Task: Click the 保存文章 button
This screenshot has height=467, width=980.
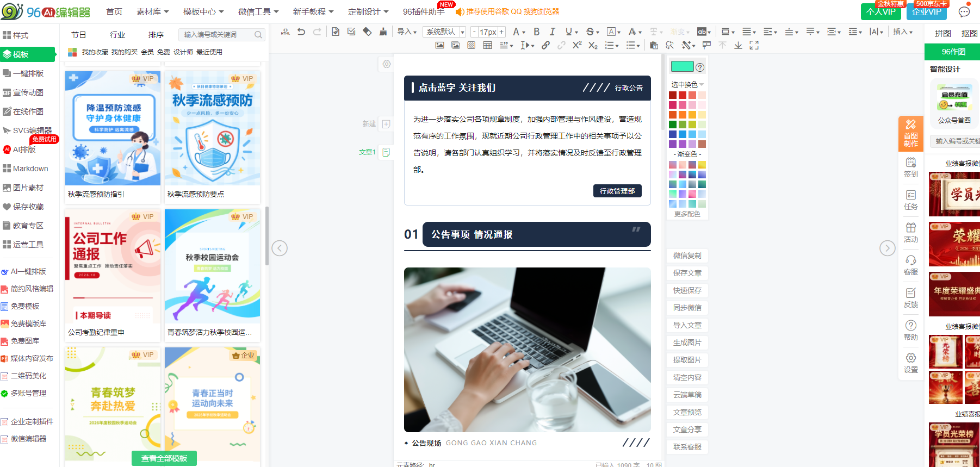Action: tap(687, 273)
